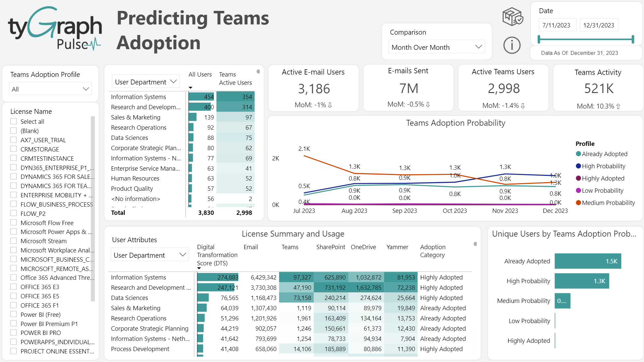The width and height of the screenshot is (644, 362).
Task: Check the POWER BI PRO checkbox
Action: (x=14, y=333)
